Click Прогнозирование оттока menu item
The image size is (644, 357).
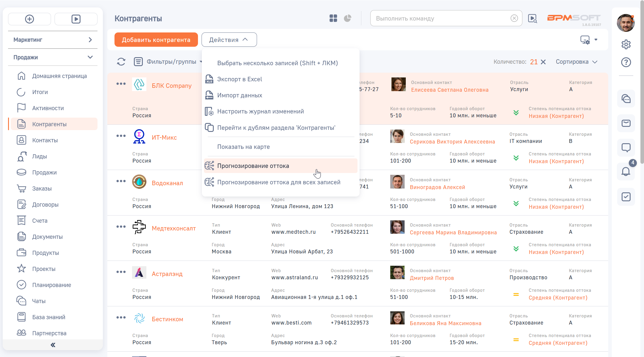[280, 166]
